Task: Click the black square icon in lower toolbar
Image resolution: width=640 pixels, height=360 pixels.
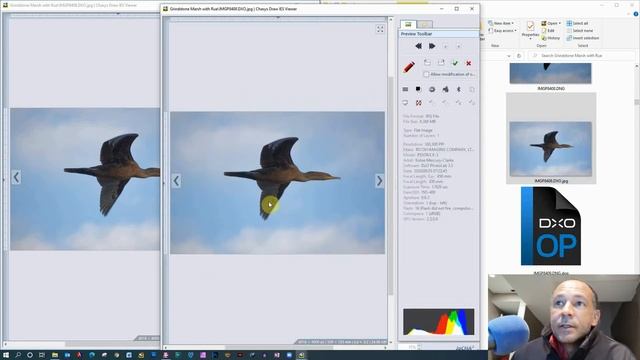Action: (418, 89)
